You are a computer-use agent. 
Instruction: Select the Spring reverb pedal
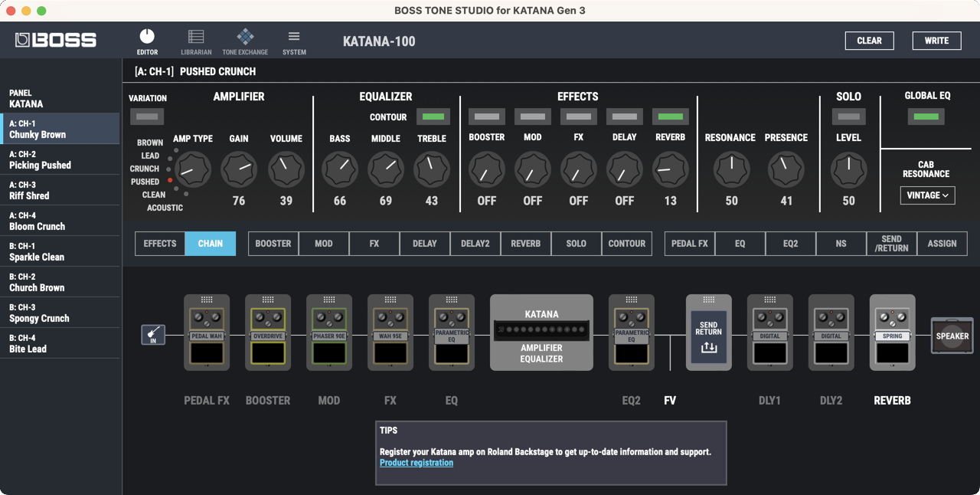(x=892, y=333)
